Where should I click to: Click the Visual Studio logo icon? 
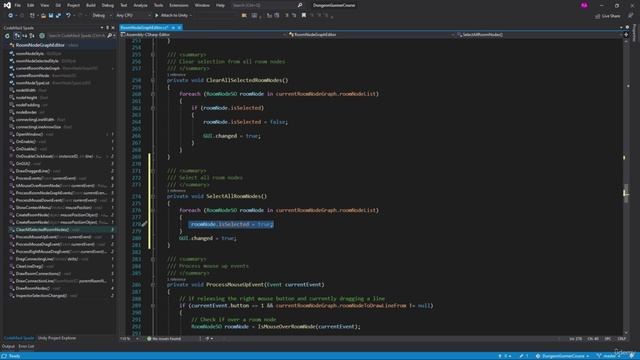coord(7,5)
